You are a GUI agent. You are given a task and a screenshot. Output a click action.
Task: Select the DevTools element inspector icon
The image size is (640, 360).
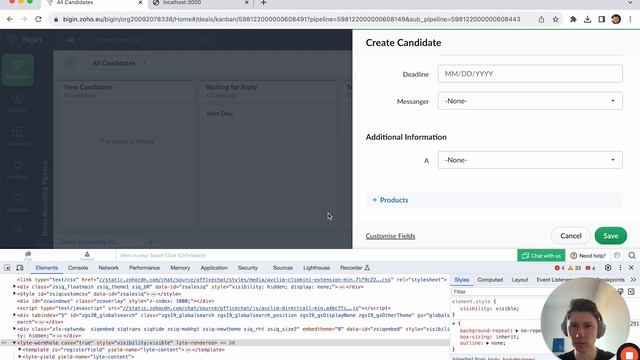coord(7,268)
